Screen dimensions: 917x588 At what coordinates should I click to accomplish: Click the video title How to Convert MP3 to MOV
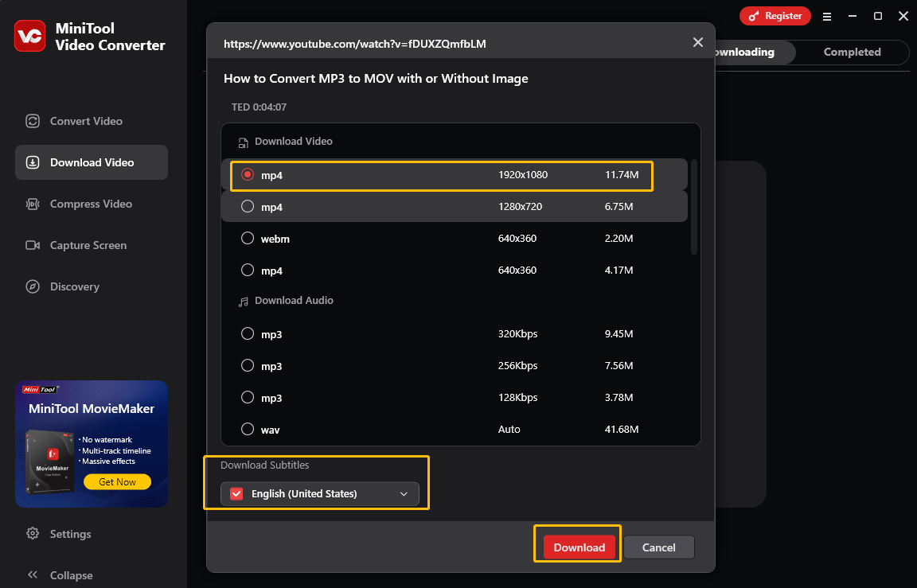(x=376, y=78)
